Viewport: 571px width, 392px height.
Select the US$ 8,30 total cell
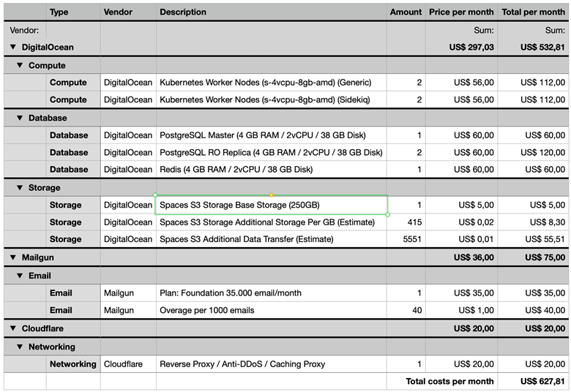533,222
